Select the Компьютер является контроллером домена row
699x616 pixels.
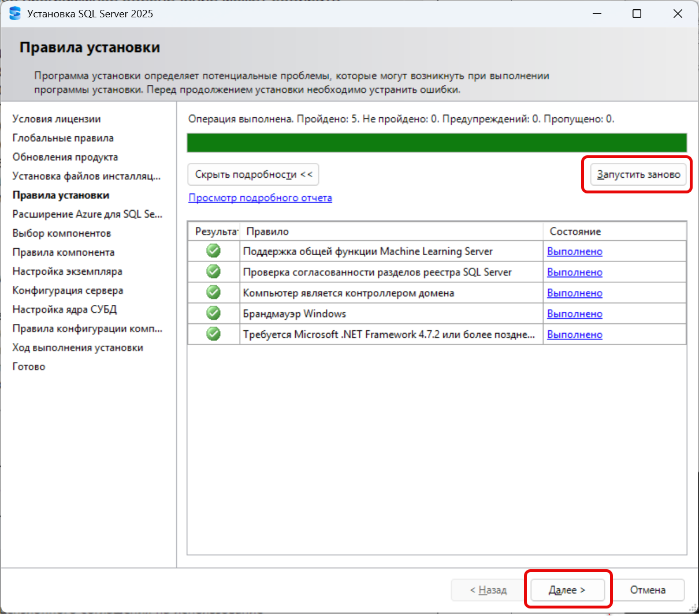click(x=437, y=293)
